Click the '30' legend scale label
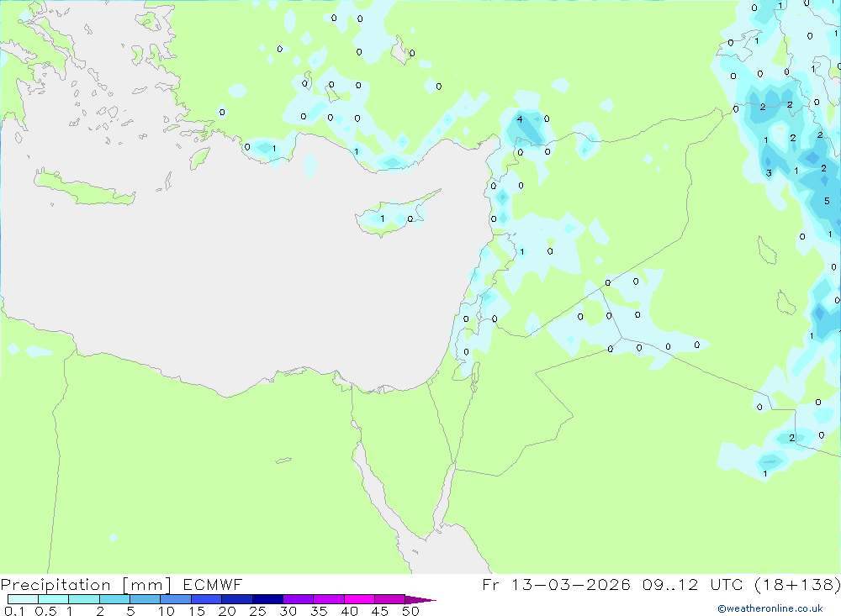 coord(288,611)
